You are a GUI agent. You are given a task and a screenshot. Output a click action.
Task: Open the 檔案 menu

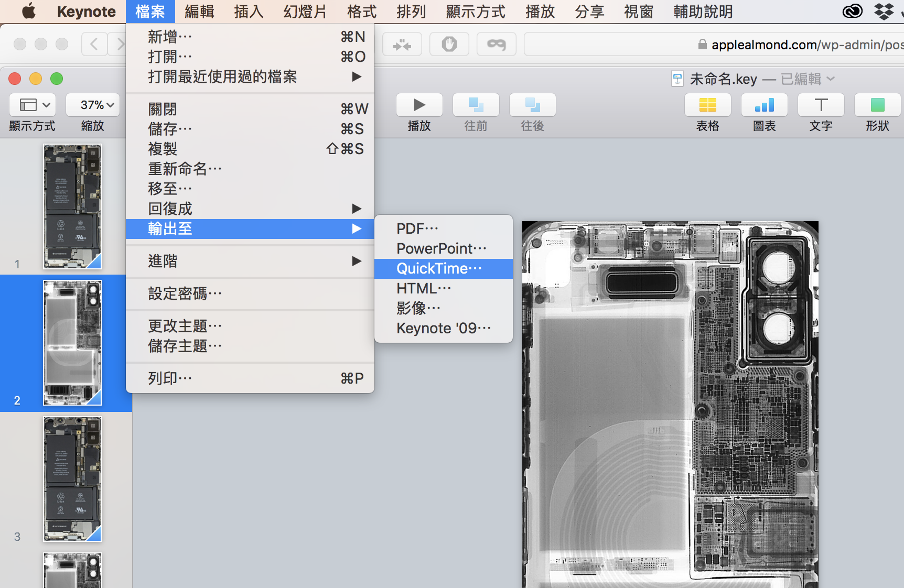tap(150, 12)
